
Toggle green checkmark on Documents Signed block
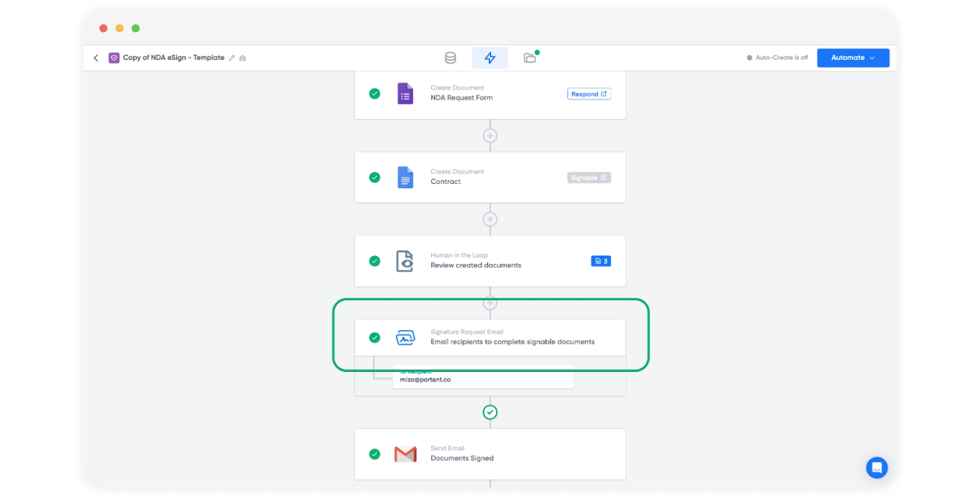(375, 454)
